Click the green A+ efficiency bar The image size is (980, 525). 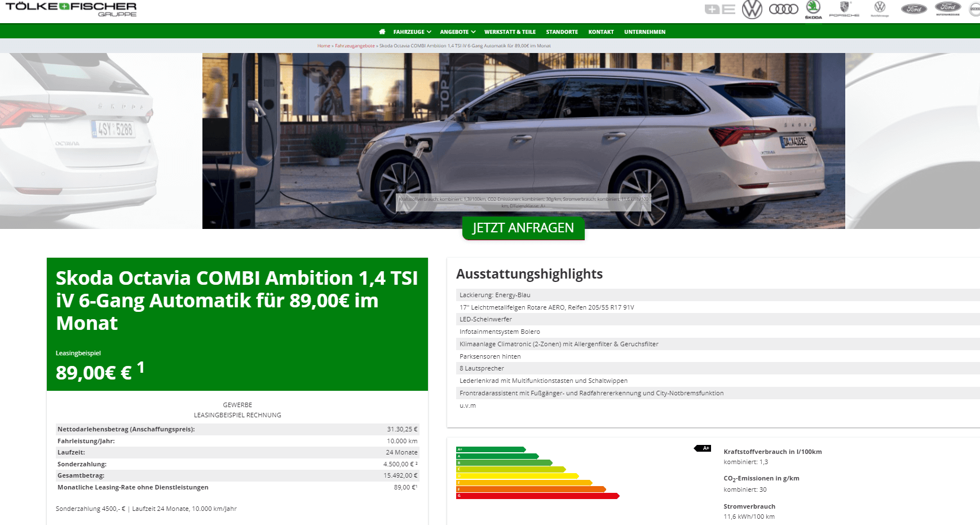491,449
